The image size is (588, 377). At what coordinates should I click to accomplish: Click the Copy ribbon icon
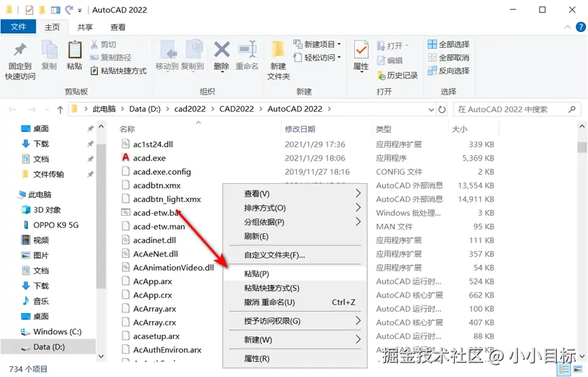pos(49,50)
